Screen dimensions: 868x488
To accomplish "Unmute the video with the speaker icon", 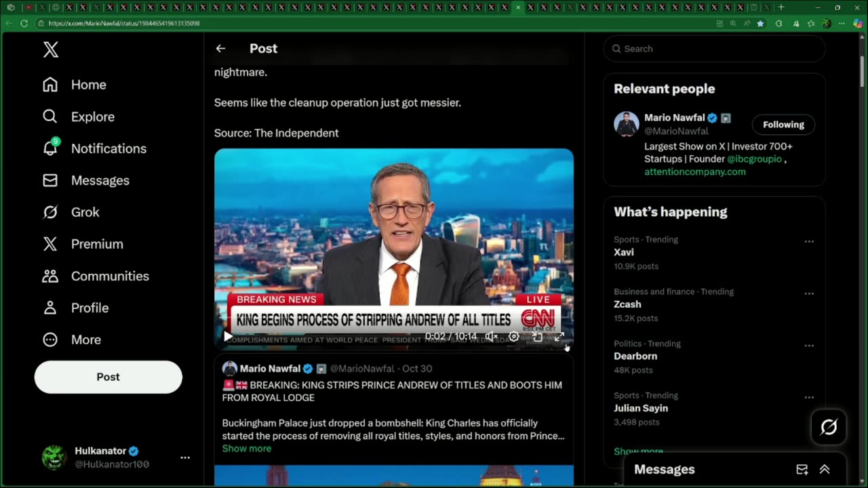I will point(492,336).
